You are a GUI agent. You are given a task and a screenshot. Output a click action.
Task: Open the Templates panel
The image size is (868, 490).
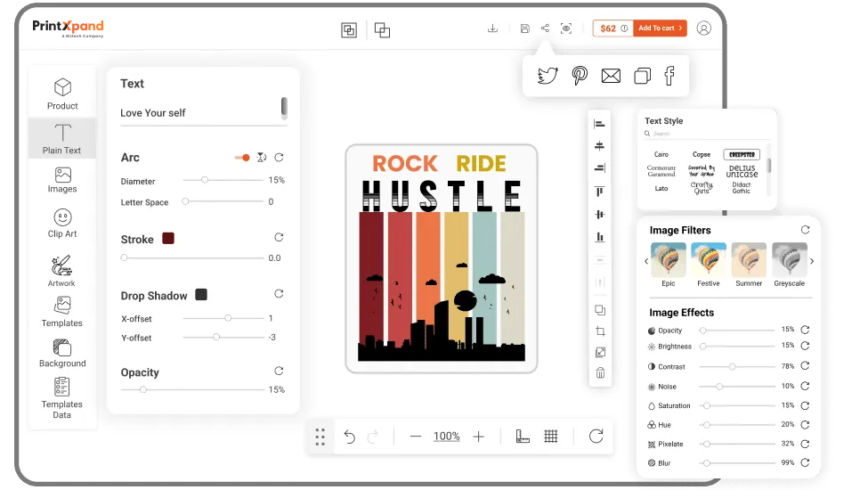coord(62,312)
